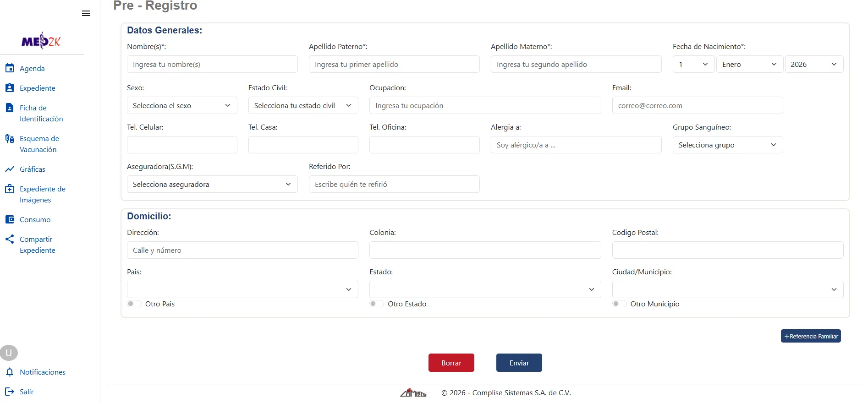Submit the form with Enviar button

pos(519,363)
